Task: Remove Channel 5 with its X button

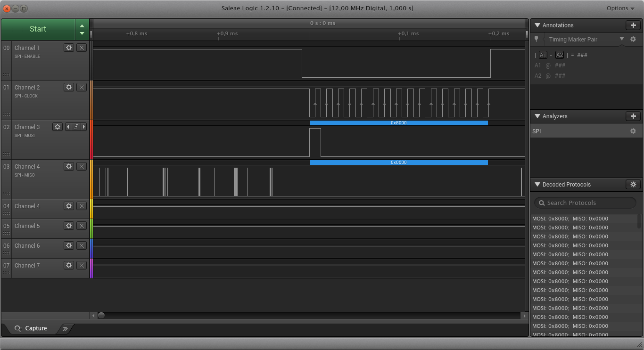Action: click(82, 226)
